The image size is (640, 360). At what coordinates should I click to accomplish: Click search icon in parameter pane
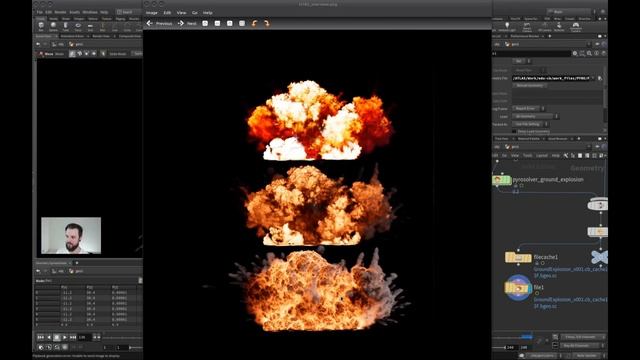[589, 53]
